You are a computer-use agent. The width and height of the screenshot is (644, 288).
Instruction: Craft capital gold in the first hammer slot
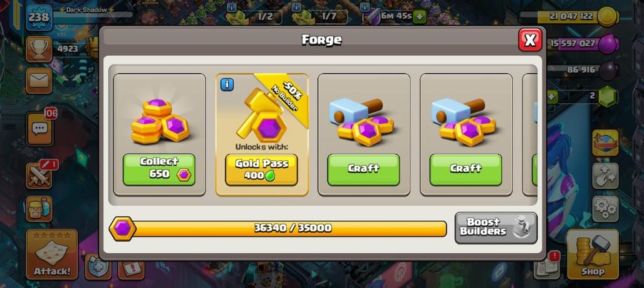tap(363, 169)
